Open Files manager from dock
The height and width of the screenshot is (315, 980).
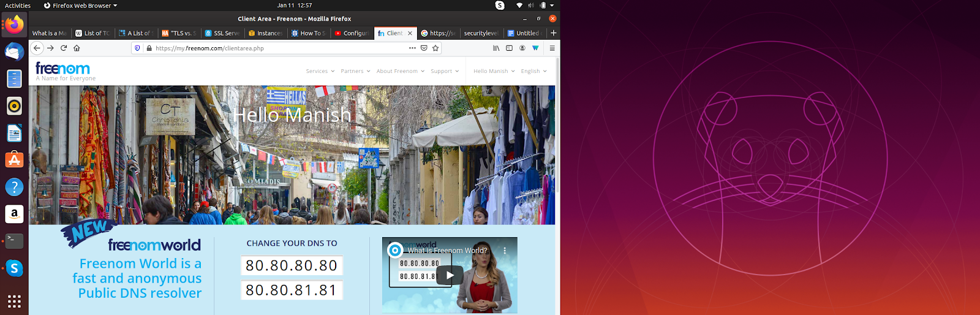14,78
